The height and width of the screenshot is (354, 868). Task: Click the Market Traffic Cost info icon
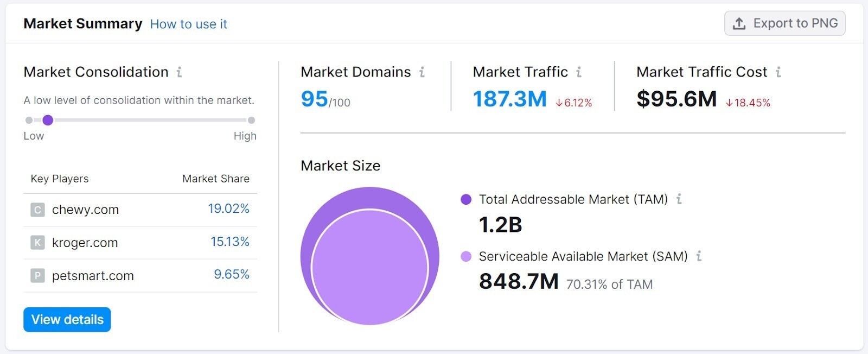coord(778,72)
